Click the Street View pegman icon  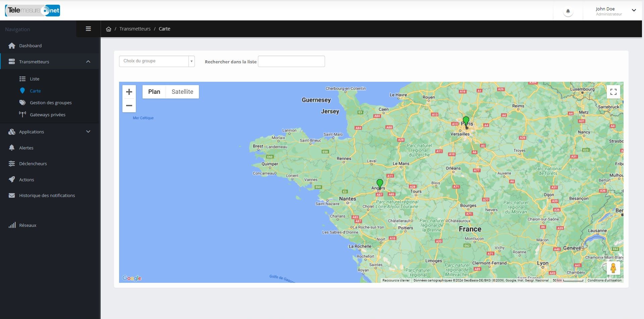click(613, 268)
